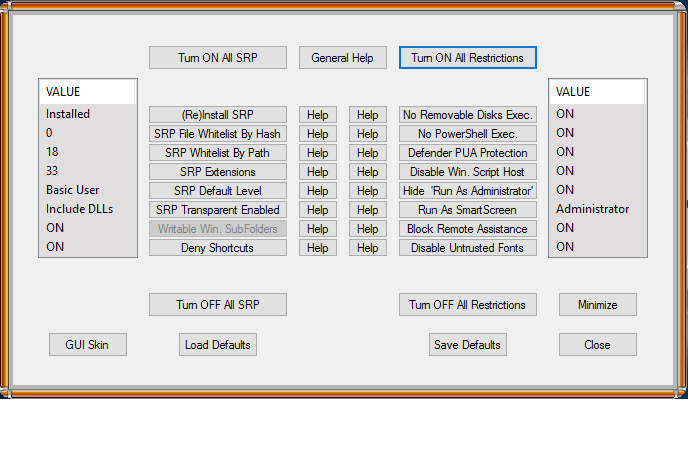688x460 pixels.
Task: Click the Load Defaults button
Action: pyautogui.click(x=218, y=345)
